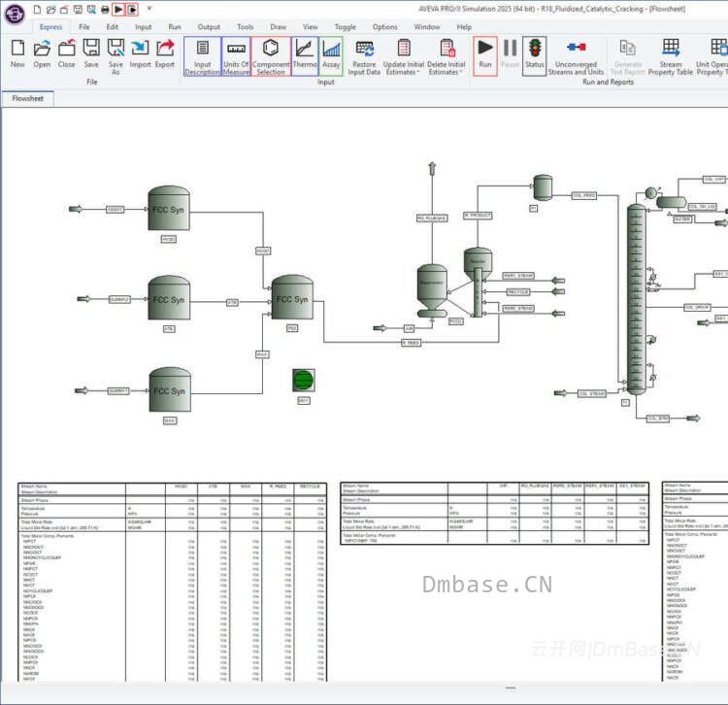Open the Delete Initial Estimates dropdown
728x705 pixels.
point(447,56)
